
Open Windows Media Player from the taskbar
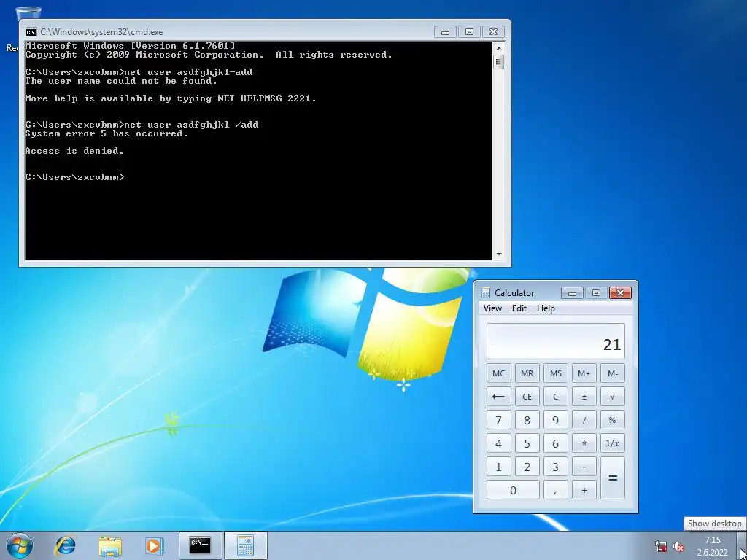click(x=154, y=545)
